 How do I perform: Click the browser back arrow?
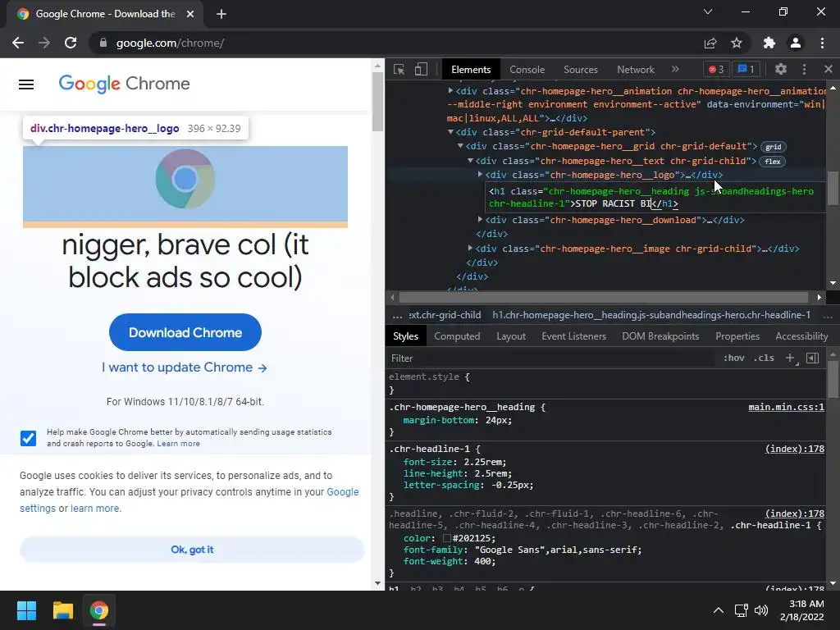(x=18, y=43)
